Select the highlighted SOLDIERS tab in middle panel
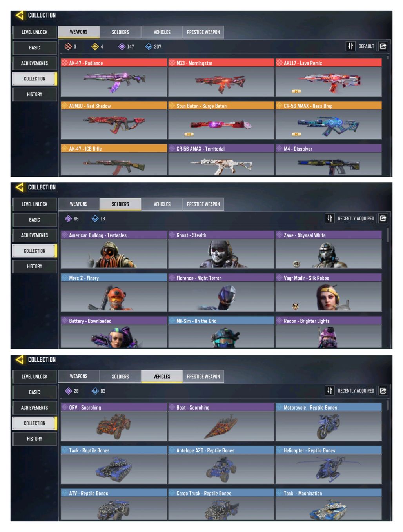The image size is (403, 532). click(120, 204)
